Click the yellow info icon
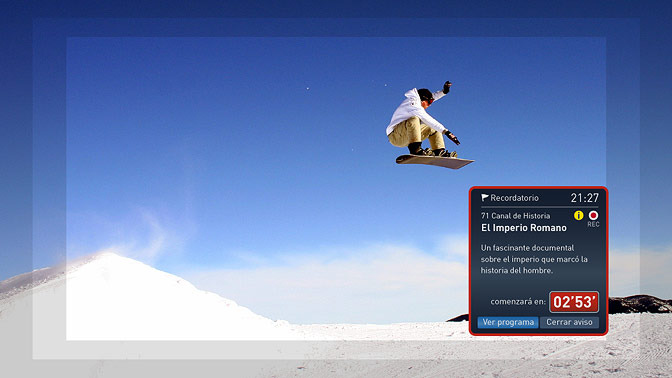The height and width of the screenshot is (378, 672). pyautogui.click(x=579, y=215)
